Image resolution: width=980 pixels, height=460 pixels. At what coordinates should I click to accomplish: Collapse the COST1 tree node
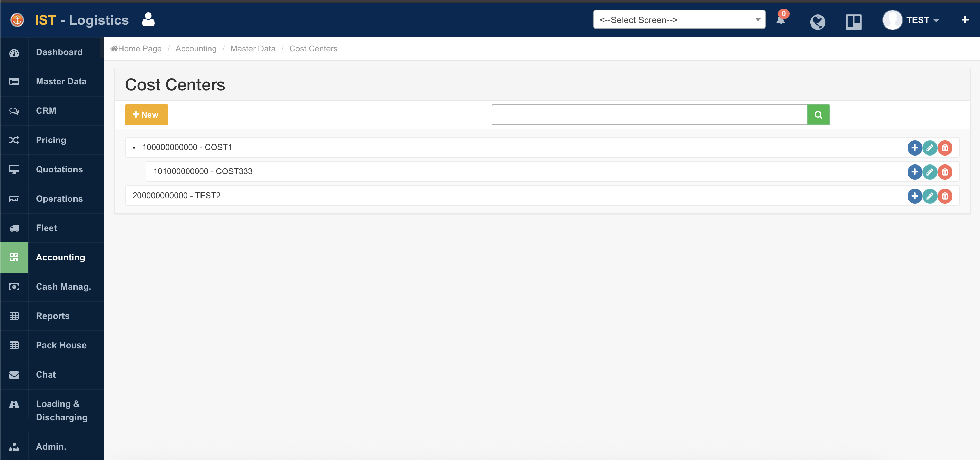pos(134,148)
